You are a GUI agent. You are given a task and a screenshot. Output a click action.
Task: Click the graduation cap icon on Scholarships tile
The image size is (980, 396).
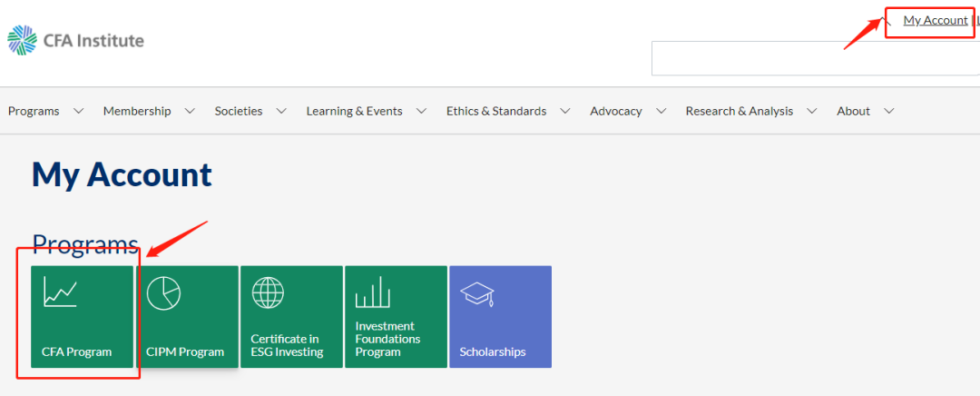click(x=477, y=294)
